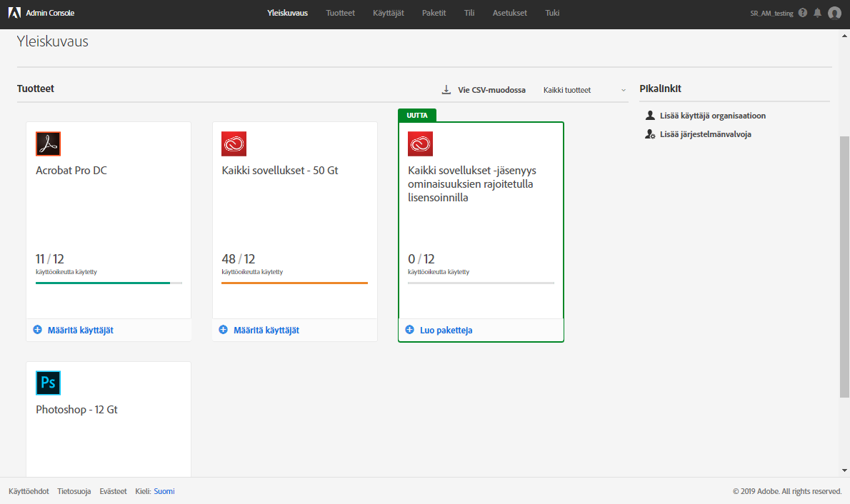850x504 pixels.
Task: Click the Creative Cloud icon on Kaikki sovellukset - 50 Gt
Action: point(234,143)
